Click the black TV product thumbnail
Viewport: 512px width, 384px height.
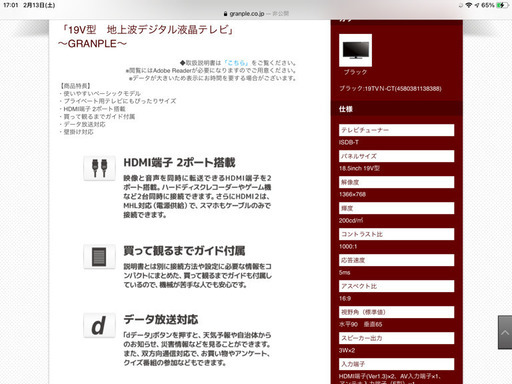[355, 50]
